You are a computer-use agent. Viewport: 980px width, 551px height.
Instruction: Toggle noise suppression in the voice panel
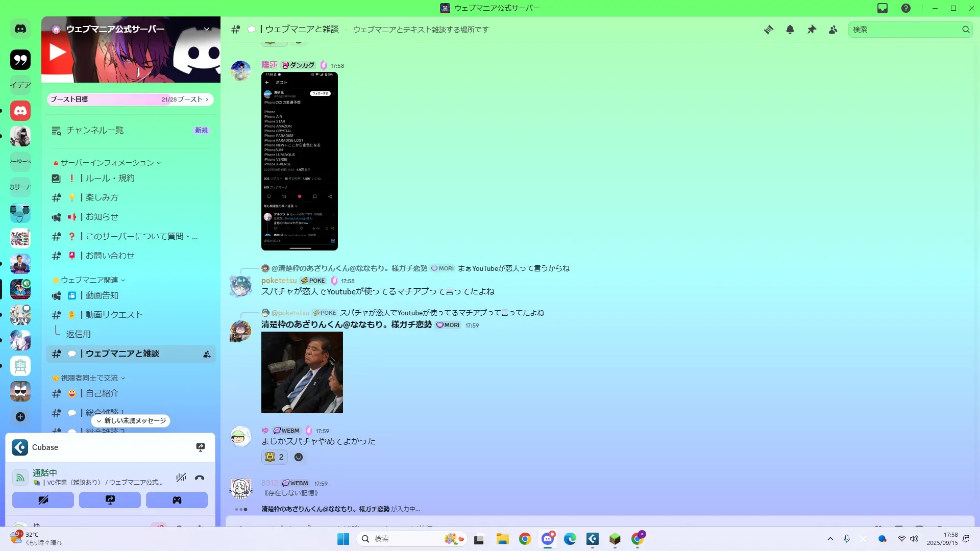click(181, 478)
